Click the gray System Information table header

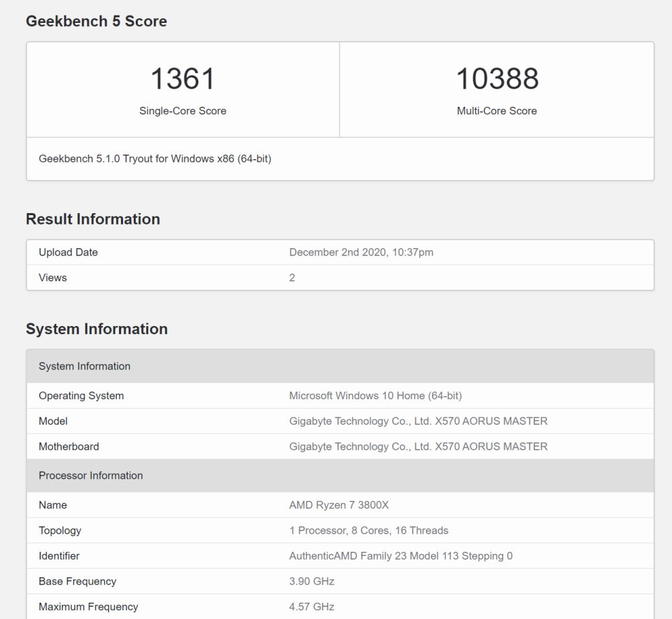tap(340, 366)
